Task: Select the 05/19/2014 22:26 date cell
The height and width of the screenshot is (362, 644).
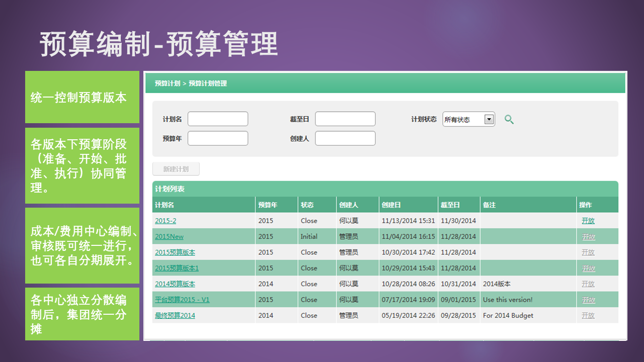Action: pos(408,316)
